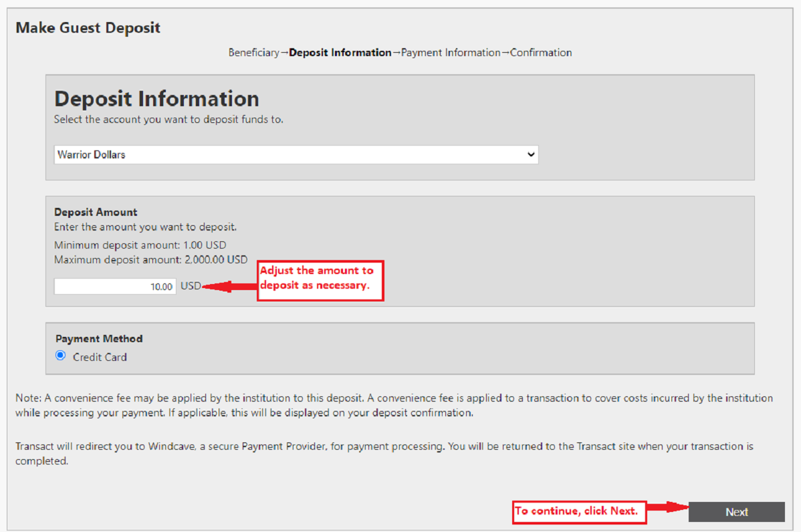The width and height of the screenshot is (801, 532).
Task: Click the Deposit Amount section heading
Action: [x=96, y=212]
